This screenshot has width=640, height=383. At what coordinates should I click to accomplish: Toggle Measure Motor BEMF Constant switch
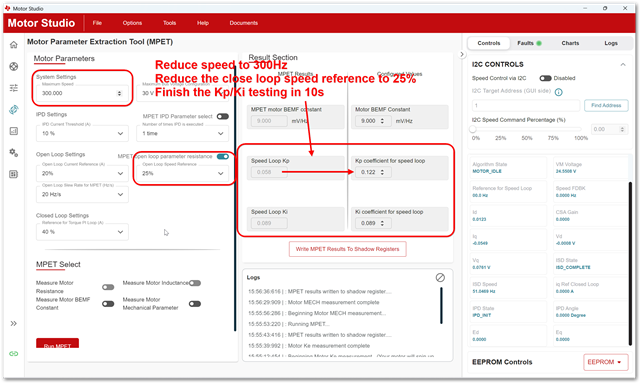click(x=108, y=304)
